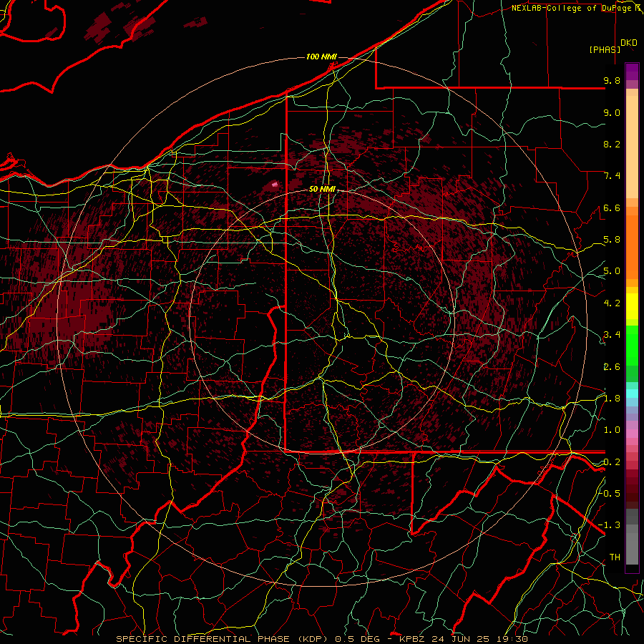Click the [PHAS] legend heading

pyautogui.click(x=605, y=49)
